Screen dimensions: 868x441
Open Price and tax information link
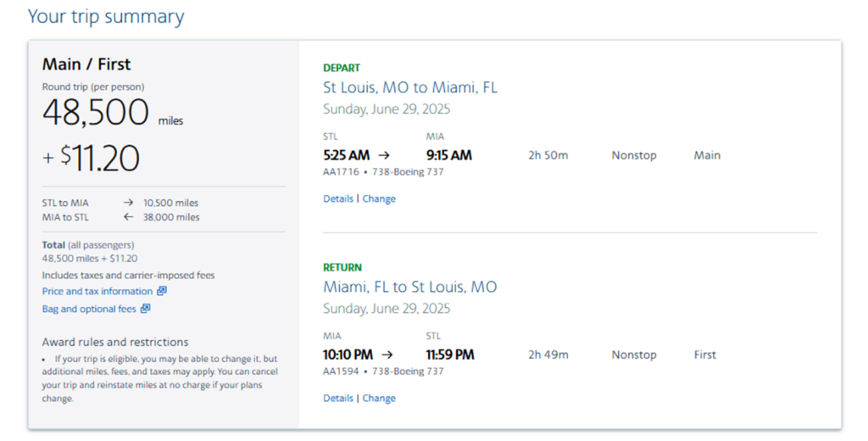(x=97, y=292)
